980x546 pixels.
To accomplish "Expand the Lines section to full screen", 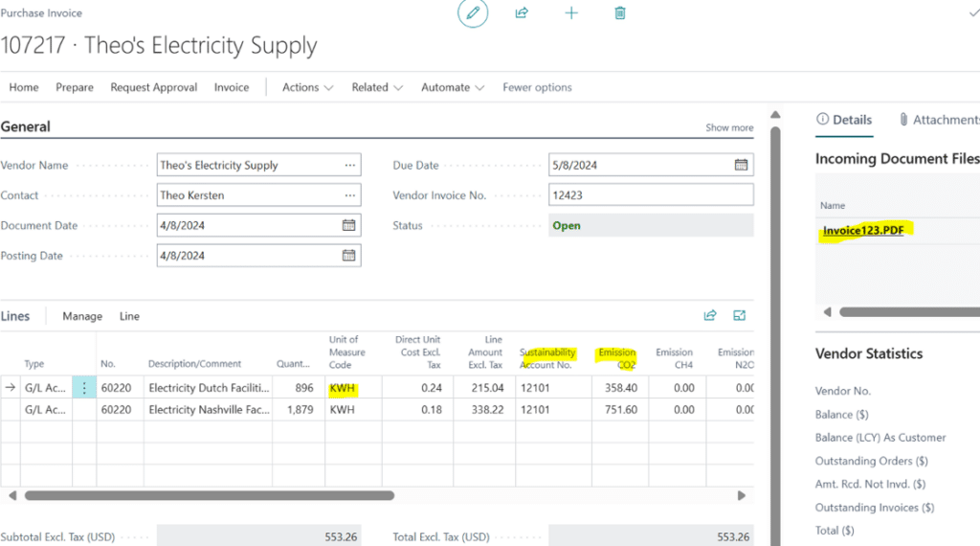I will tap(740, 315).
